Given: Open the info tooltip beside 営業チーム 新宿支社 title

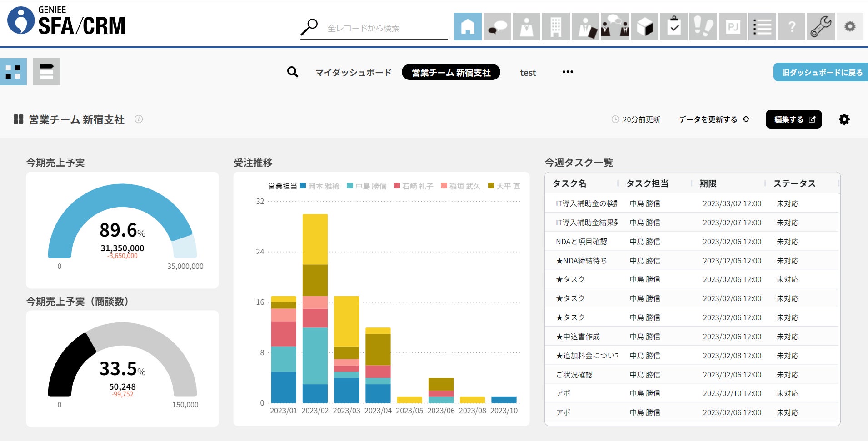Looking at the screenshot, I should 139,119.
